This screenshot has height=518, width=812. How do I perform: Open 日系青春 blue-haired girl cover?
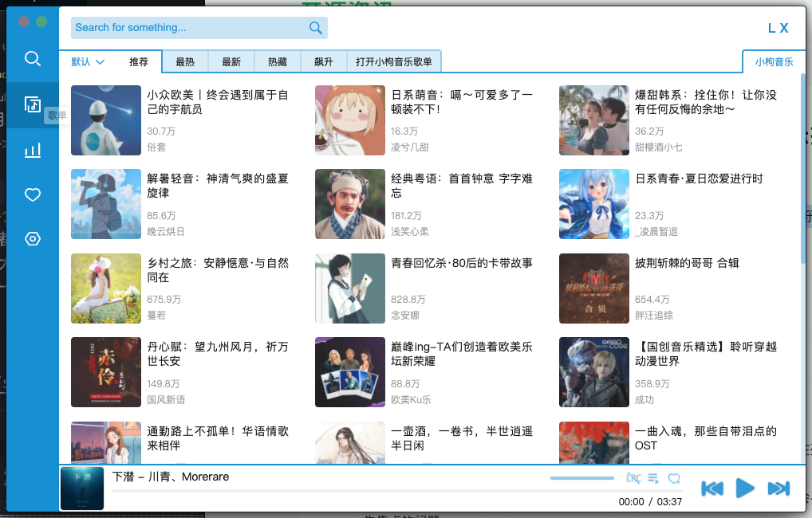pos(594,204)
